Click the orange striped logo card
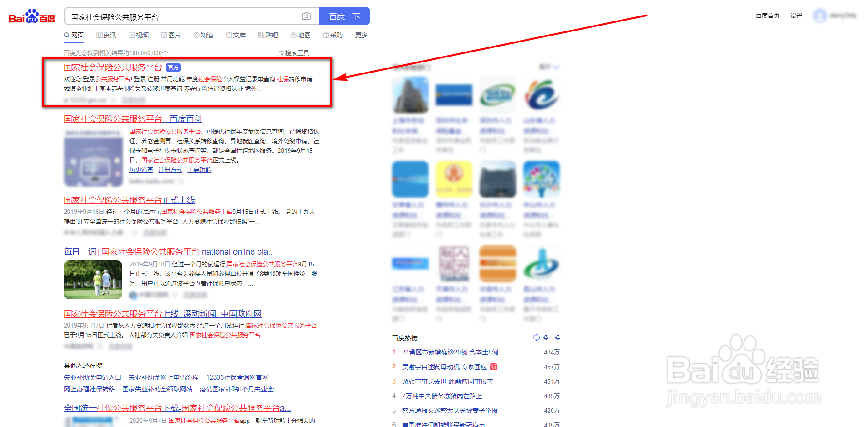This screenshot has width=868, height=427. click(498, 264)
